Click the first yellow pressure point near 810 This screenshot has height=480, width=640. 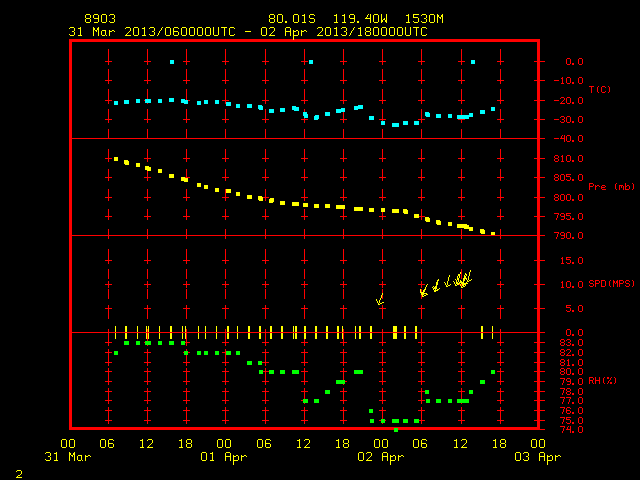(116, 159)
